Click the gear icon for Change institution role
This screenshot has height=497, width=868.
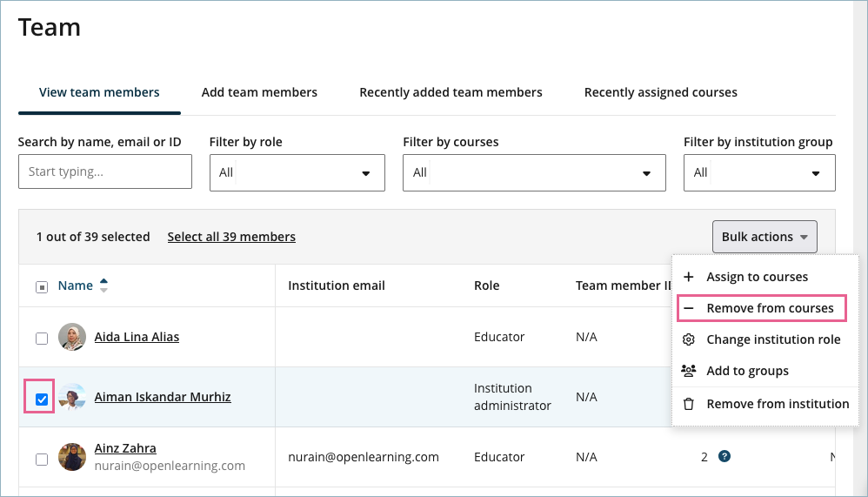click(689, 339)
